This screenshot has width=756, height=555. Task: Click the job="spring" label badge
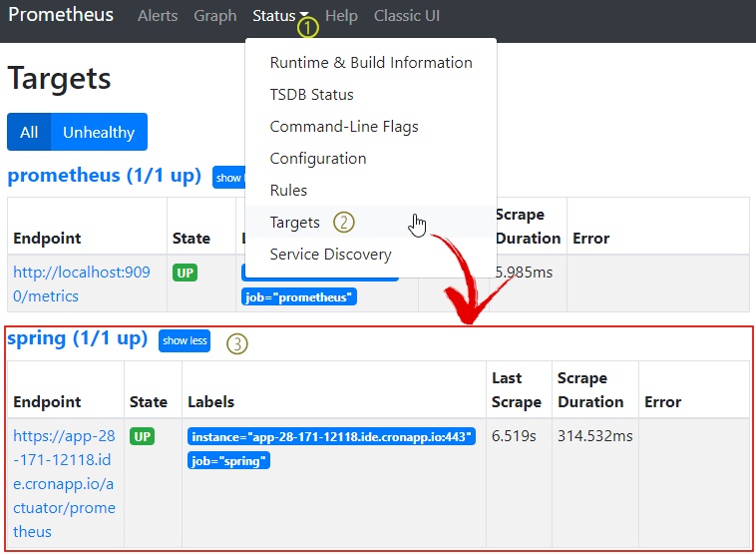pyautogui.click(x=228, y=461)
